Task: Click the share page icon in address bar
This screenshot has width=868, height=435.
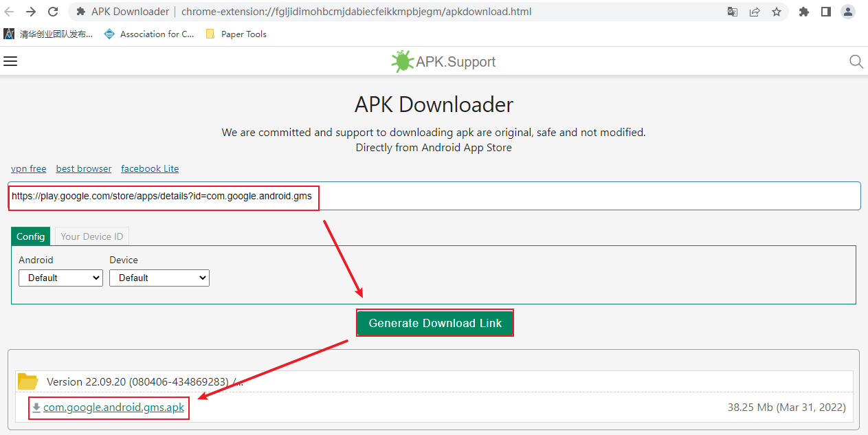Action: click(x=755, y=12)
